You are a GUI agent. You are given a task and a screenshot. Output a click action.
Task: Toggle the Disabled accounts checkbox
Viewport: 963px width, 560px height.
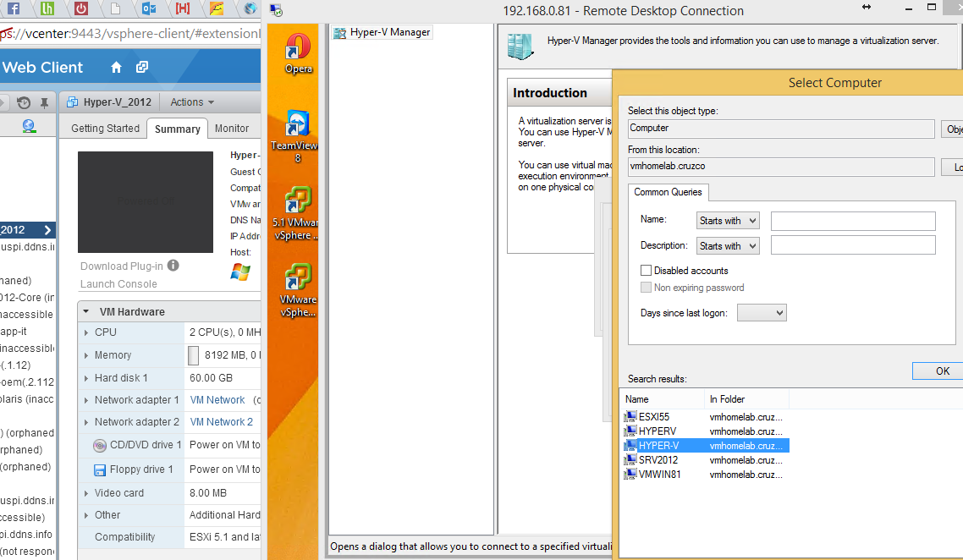click(x=646, y=270)
